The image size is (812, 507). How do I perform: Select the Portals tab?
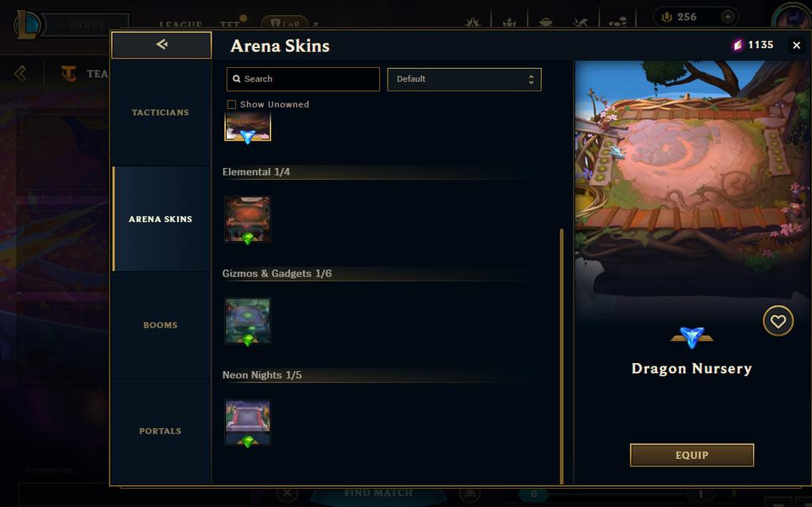click(160, 431)
